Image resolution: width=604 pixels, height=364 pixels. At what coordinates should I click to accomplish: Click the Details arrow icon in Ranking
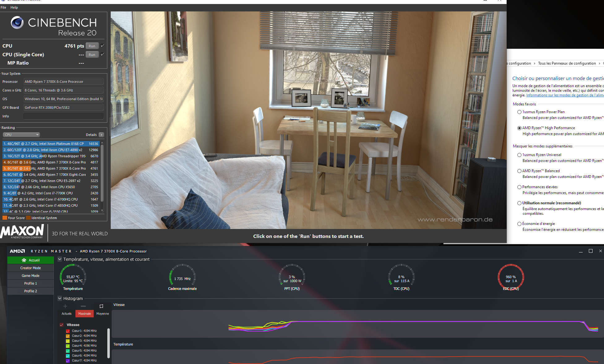(x=101, y=135)
